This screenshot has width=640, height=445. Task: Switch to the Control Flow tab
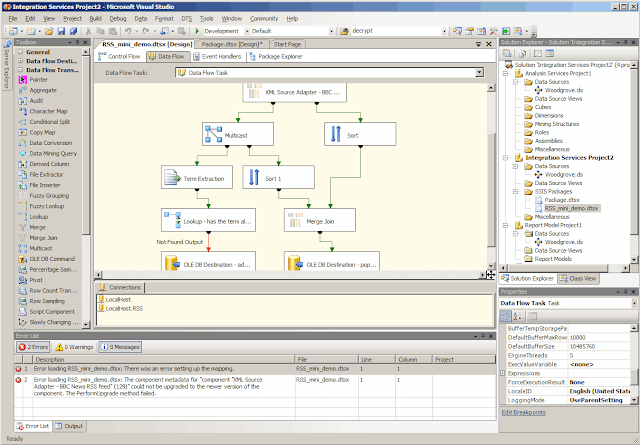click(x=120, y=56)
